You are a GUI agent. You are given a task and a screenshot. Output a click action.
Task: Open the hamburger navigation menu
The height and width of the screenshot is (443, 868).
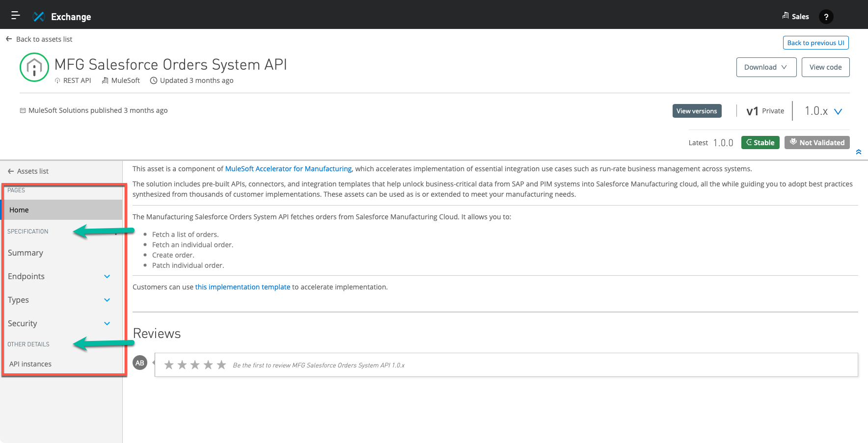click(16, 16)
